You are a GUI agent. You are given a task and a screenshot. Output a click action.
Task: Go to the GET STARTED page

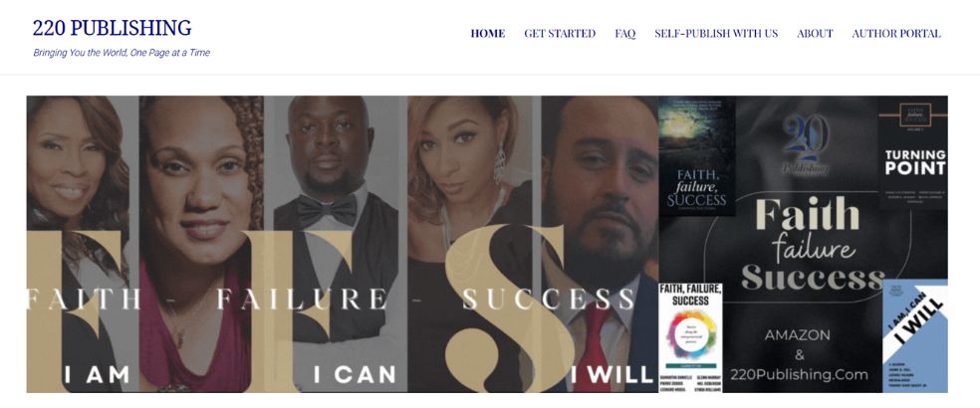[560, 34]
